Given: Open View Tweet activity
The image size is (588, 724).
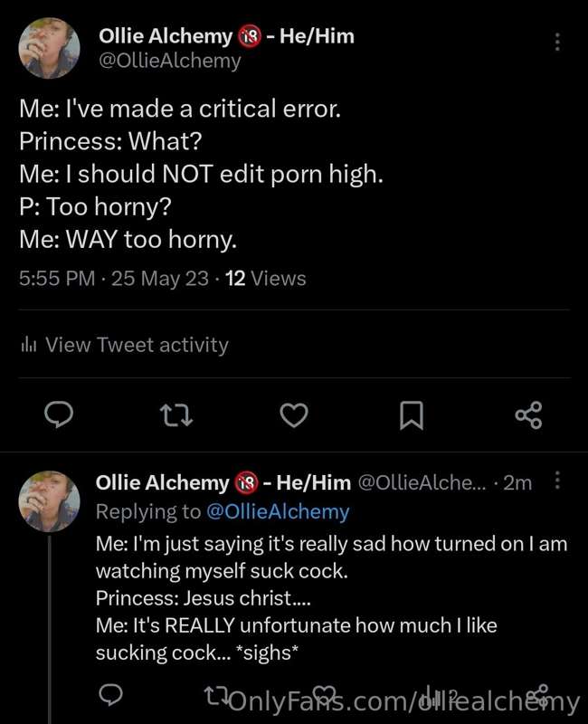Looking at the screenshot, I should [137, 345].
